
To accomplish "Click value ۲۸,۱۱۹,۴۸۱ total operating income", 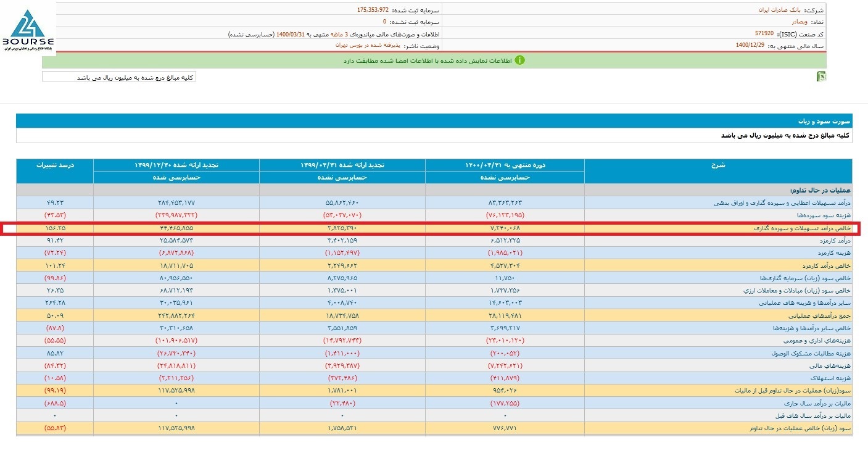I will (505, 316).
